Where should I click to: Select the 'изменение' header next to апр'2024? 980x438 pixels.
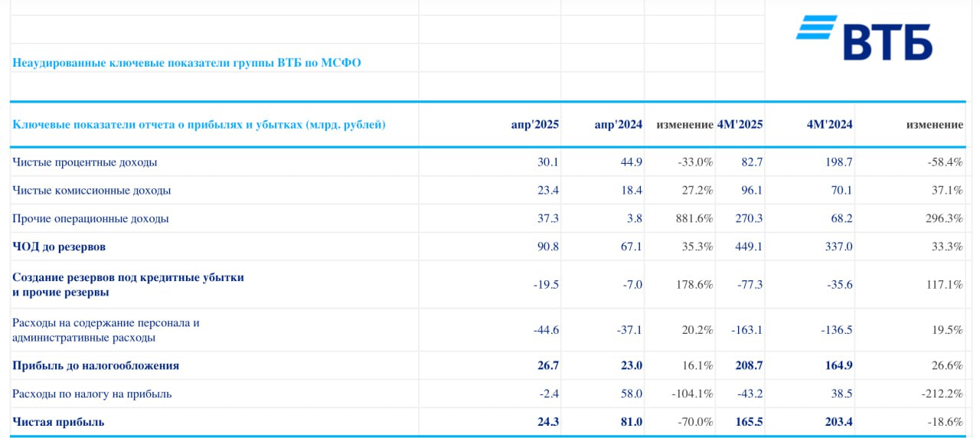point(684,124)
